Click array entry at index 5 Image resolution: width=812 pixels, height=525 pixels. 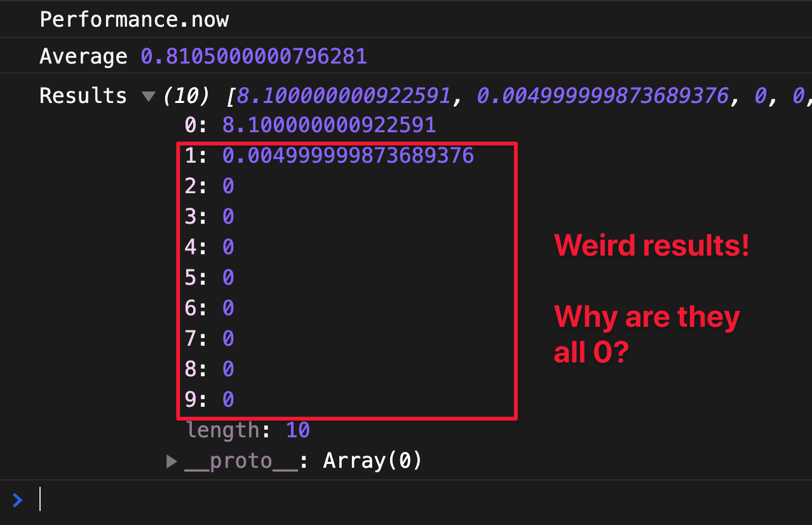click(210, 278)
